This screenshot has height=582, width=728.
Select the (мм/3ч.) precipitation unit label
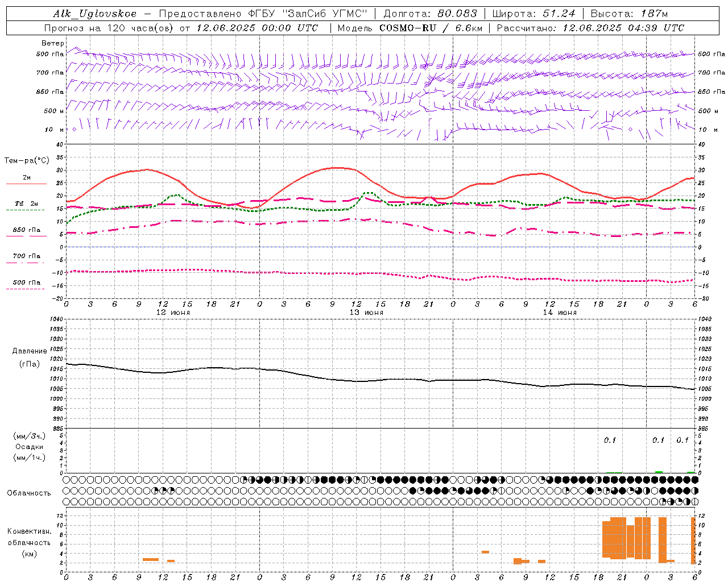click(x=30, y=436)
